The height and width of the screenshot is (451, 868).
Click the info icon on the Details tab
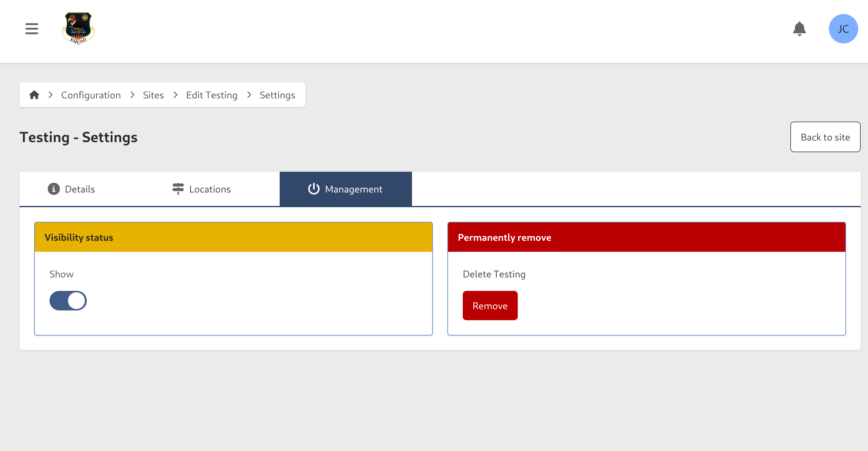[53, 189]
